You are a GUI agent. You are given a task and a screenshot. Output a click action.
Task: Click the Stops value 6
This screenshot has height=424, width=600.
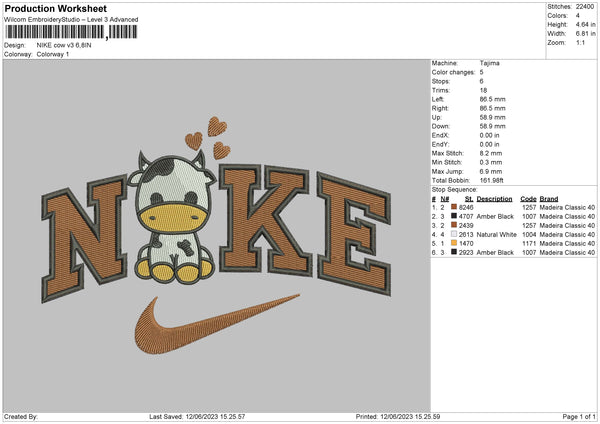(481, 81)
